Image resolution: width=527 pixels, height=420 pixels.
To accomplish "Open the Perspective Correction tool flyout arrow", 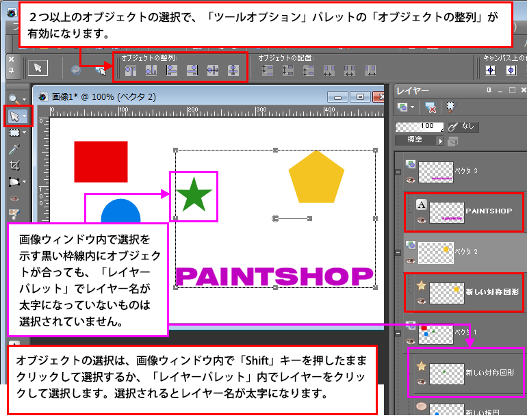I will 24,182.
